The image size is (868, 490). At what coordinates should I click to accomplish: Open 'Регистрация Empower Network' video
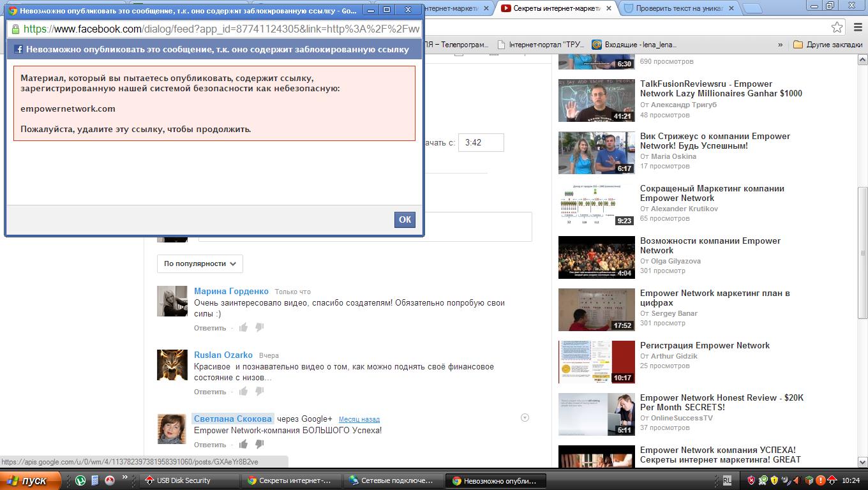pos(705,345)
